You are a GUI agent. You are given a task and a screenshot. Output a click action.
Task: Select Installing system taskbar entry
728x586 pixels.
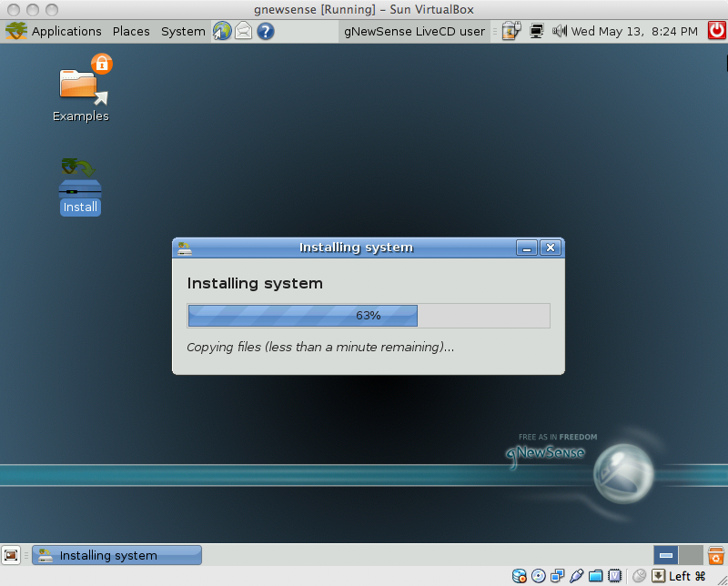click(x=117, y=555)
